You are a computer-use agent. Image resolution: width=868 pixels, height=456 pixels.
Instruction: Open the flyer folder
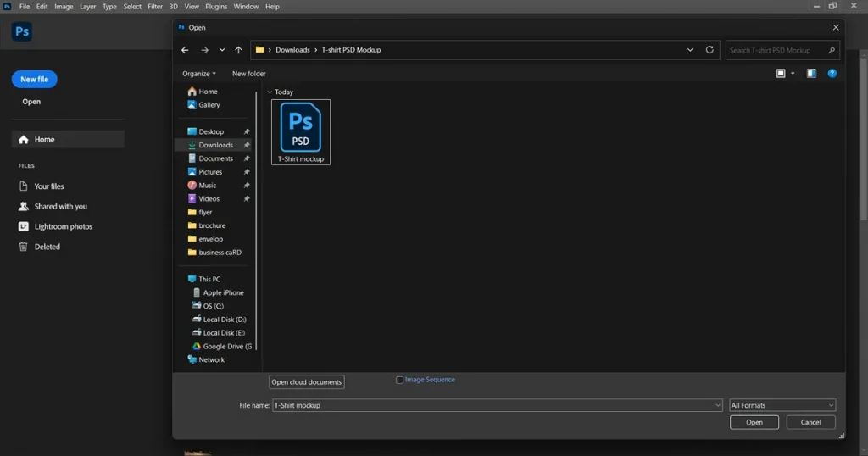click(200, 212)
